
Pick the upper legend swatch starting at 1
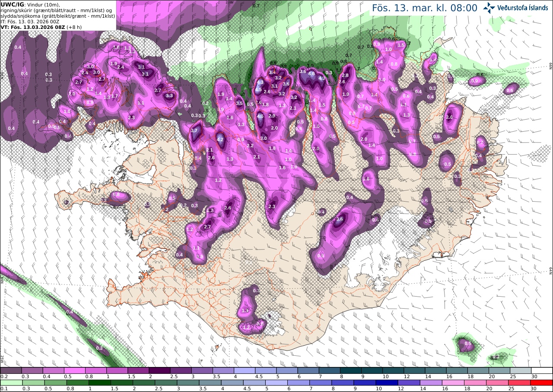(x=117, y=370)
